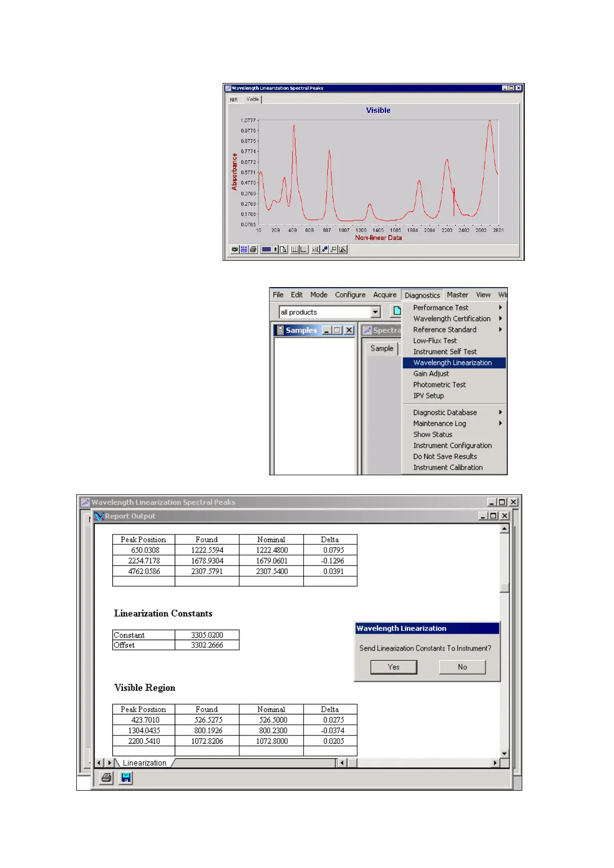614x868 pixels.
Task: Choose Show Status menu entry
Action: pos(454,435)
